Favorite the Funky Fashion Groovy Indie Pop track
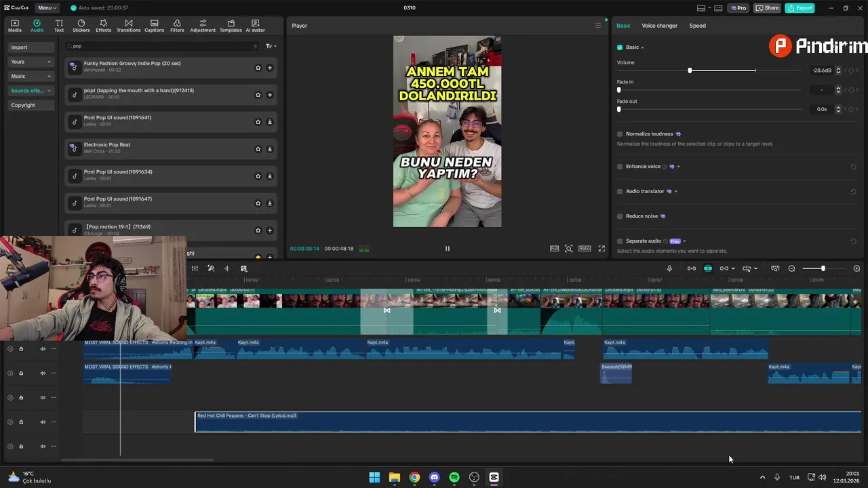868x488 pixels. click(258, 68)
